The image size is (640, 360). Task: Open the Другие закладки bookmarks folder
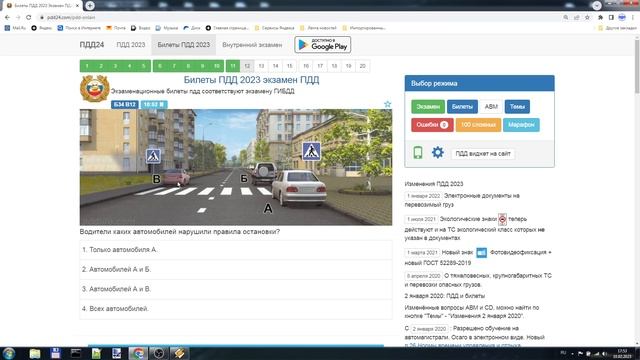(x=617, y=28)
